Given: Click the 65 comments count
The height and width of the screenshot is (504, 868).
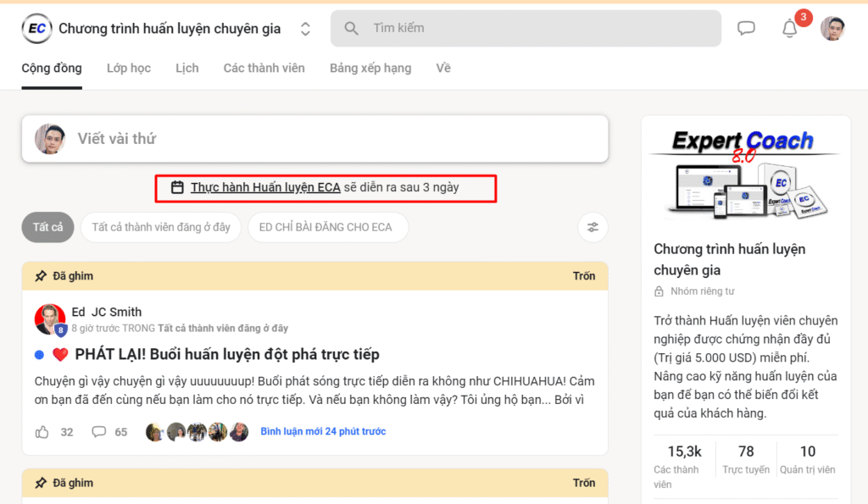Looking at the screenshot, I should click(x=121, y=432).
